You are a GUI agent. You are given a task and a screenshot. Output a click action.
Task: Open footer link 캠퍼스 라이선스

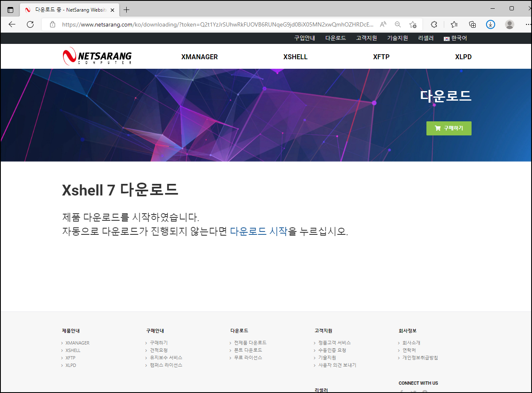click(x=166, y=365)
